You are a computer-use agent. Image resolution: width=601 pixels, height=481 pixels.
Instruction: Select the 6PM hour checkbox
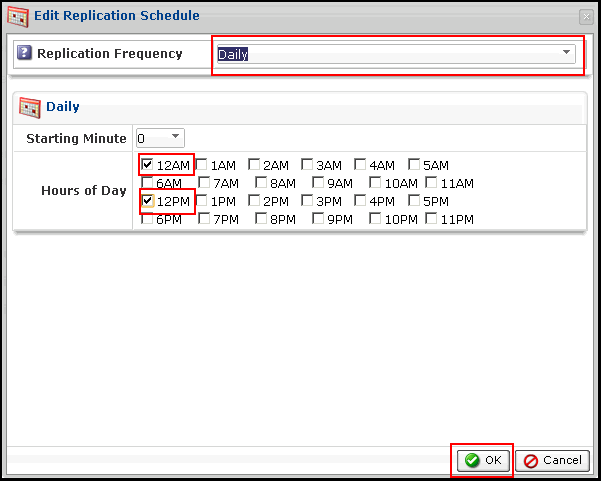(x=147, y=218)
